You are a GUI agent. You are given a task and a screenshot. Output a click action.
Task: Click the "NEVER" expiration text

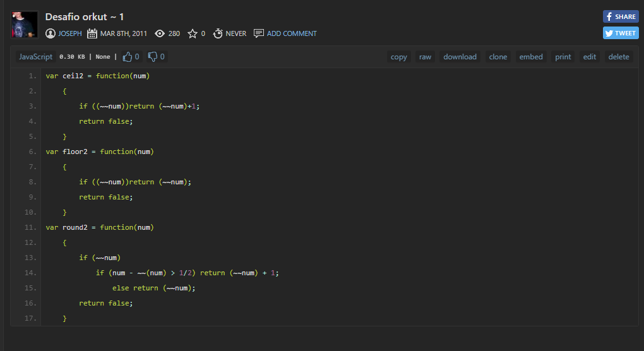tap(236, 33)
